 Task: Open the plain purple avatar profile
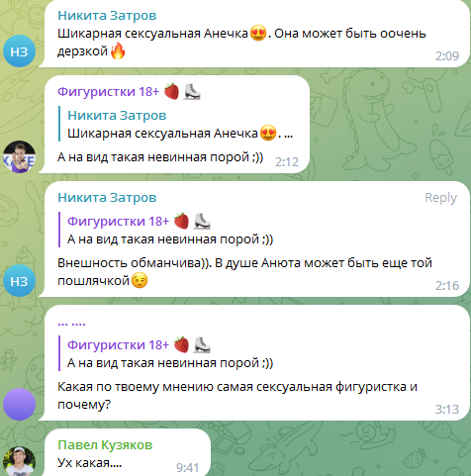(19, 404)
